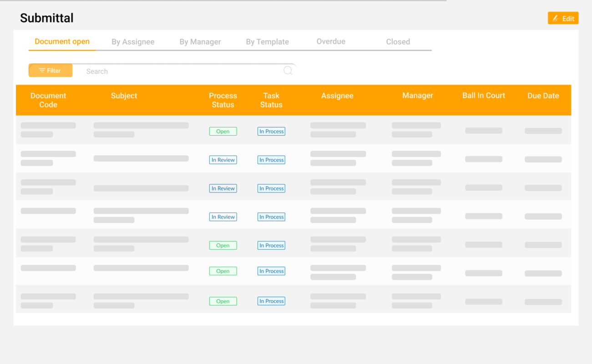Select the In Review badge in fourth row
This screenshot has width=592, height=364.
pos(223,217)
